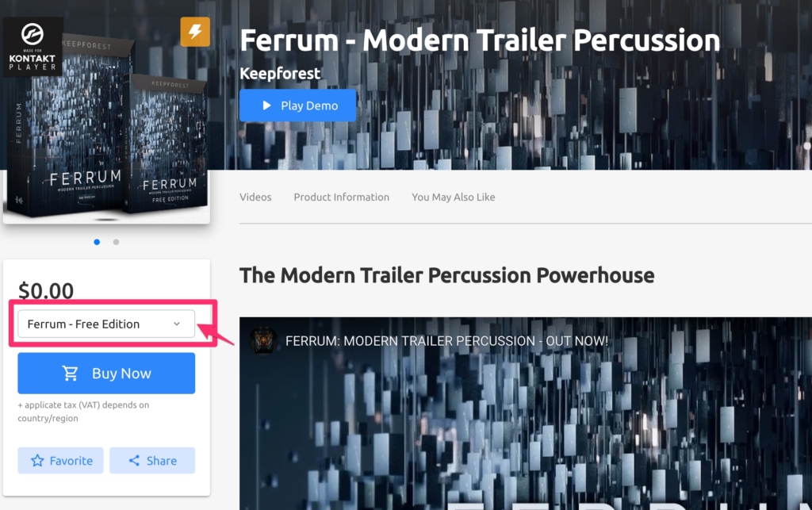Click the Ferrum product box image
This screenshot has width=812, height=510.
point(106,119)
